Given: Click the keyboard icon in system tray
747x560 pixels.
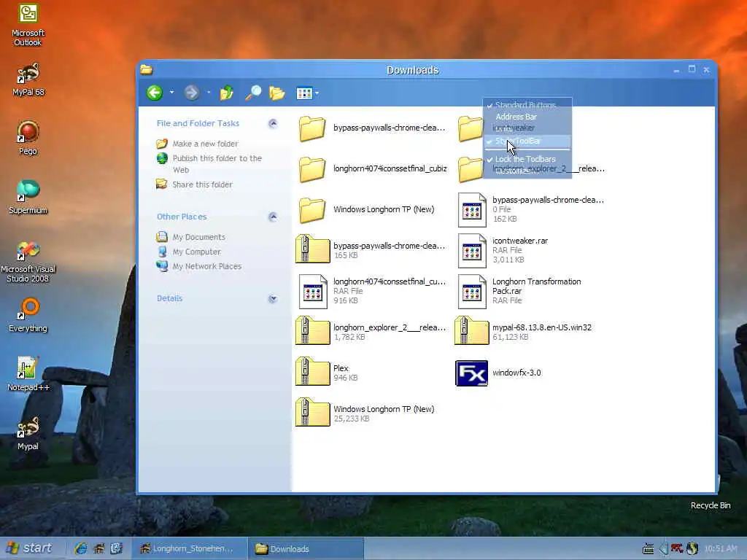Looking at the screenshot, I should tap(648, 549).
